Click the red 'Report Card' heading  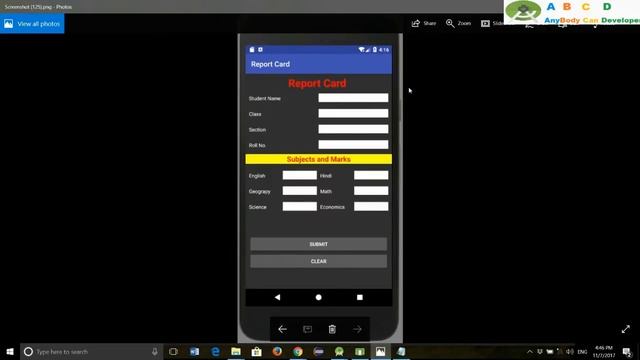(x=317, y=84)
